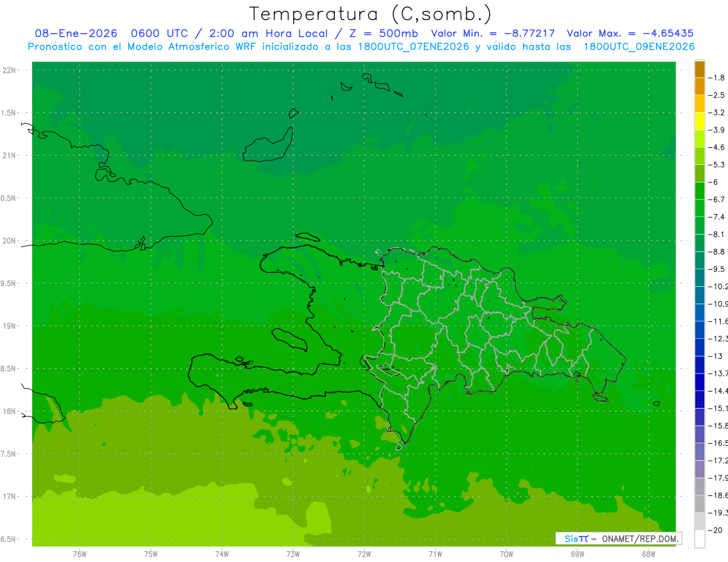
Task: Click the title "Temperatura (C,somb.)"
Action: 371,14
